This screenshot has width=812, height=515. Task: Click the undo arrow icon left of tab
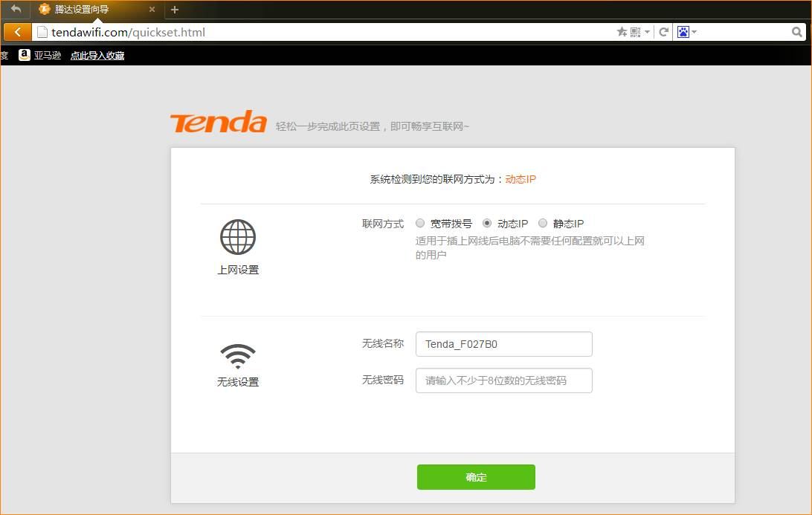(16, 9)
